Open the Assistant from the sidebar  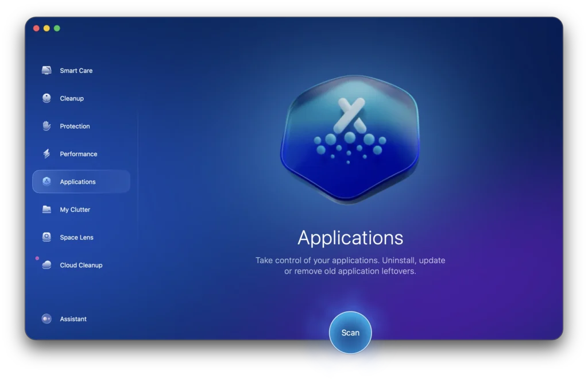tap(73, 319)
